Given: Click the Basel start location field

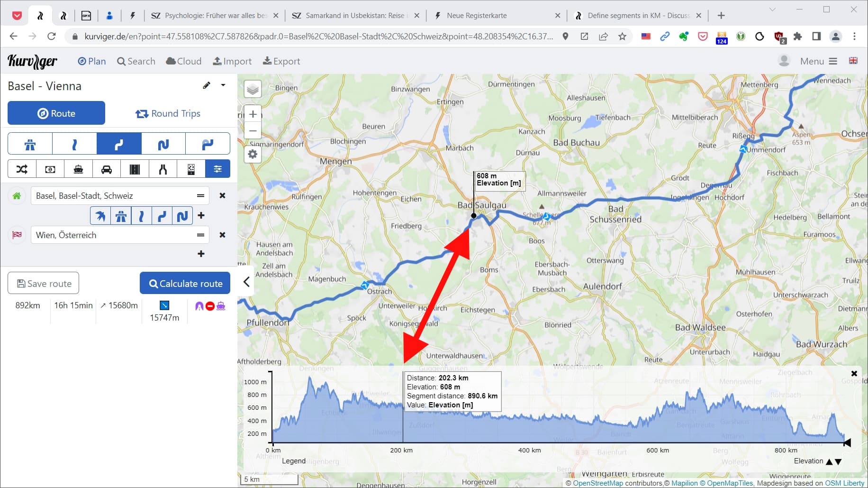Looking at the screenshot, I should click(114, 196).
